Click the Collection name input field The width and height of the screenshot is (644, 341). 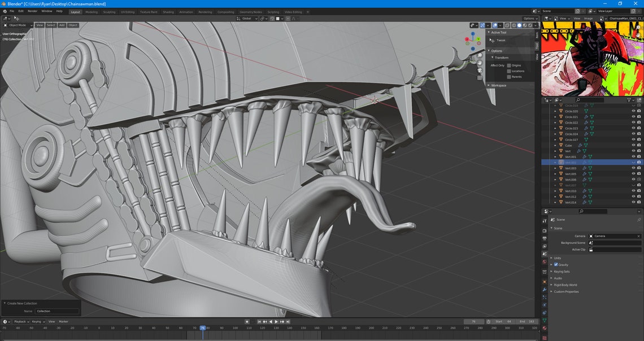pyautogui.click(x=58, y=311)
